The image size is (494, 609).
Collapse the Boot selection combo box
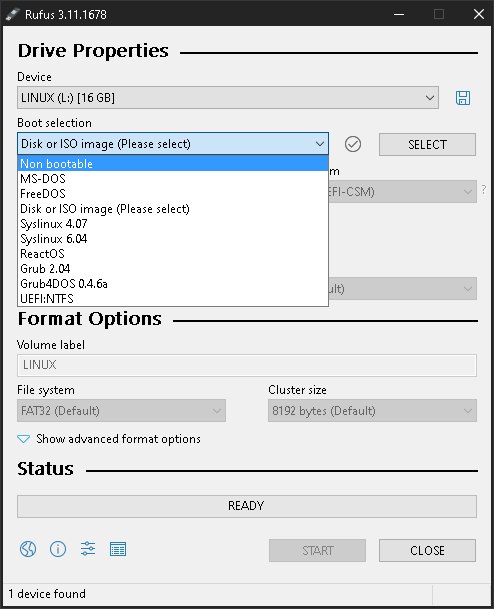(x=173, y=144)
